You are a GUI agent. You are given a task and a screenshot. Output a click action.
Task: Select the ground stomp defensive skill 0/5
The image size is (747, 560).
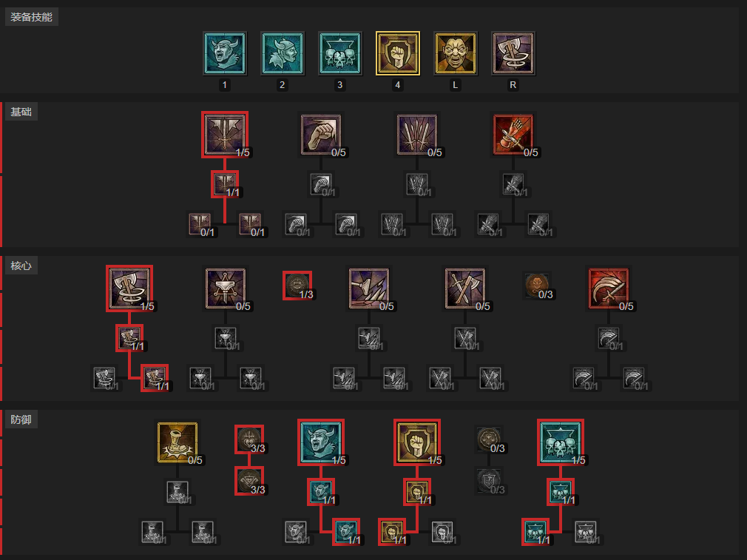click(178, 442)
